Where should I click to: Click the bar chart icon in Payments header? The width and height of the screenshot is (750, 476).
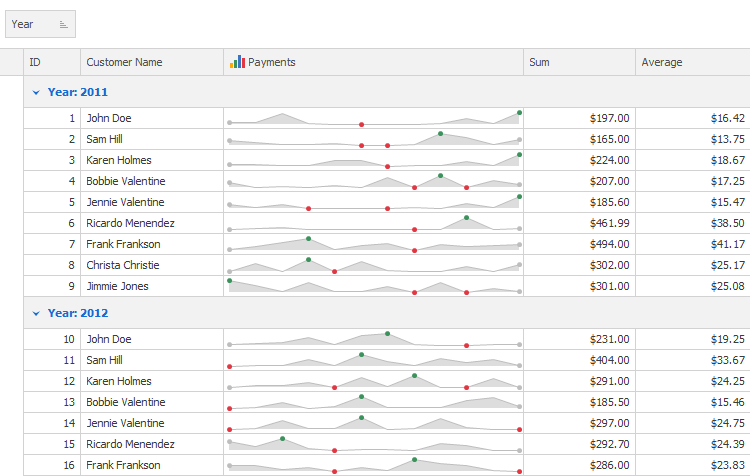click(x=237, y=62)
